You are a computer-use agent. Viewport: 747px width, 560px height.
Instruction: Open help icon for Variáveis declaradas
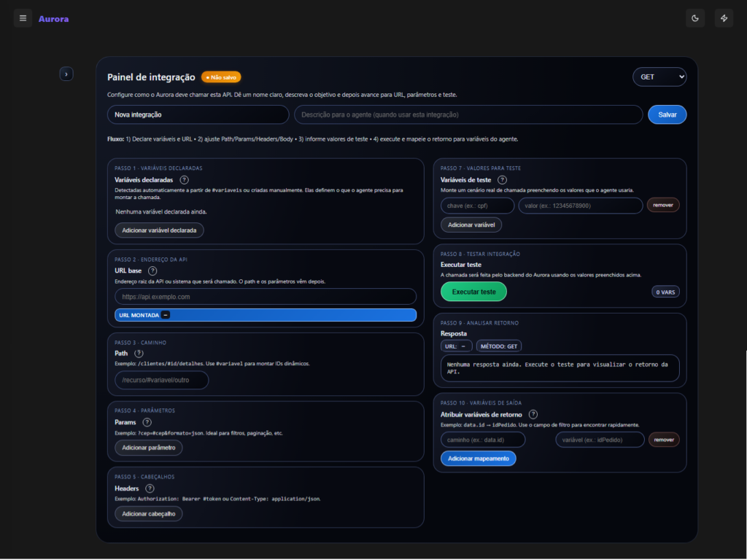pos(184,180)
